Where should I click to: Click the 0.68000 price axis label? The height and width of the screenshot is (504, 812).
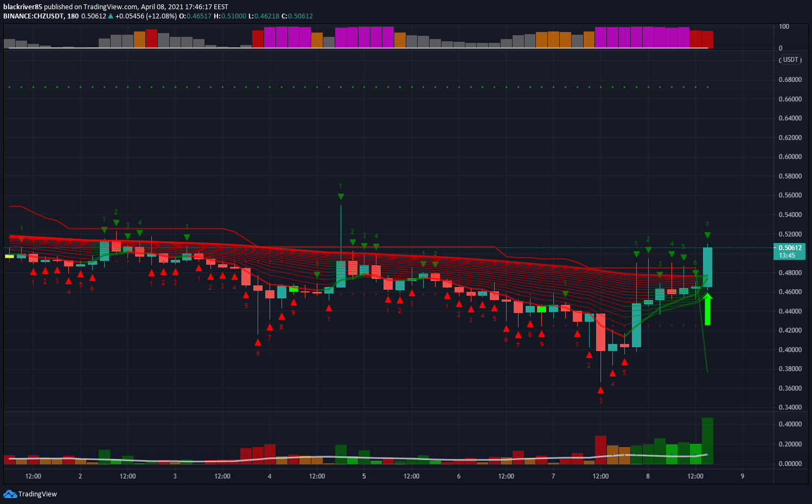pyautogui.click(x=790, y=80)
